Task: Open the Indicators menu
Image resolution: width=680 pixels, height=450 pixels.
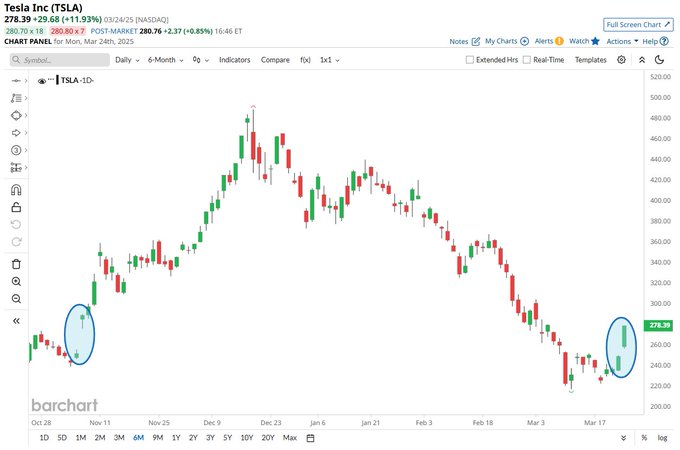Action: click(x=235, y=60)
